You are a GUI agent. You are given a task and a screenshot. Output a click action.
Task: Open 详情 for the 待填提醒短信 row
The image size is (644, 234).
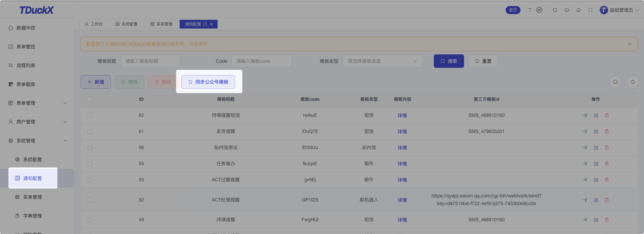[x=402, y=115]
